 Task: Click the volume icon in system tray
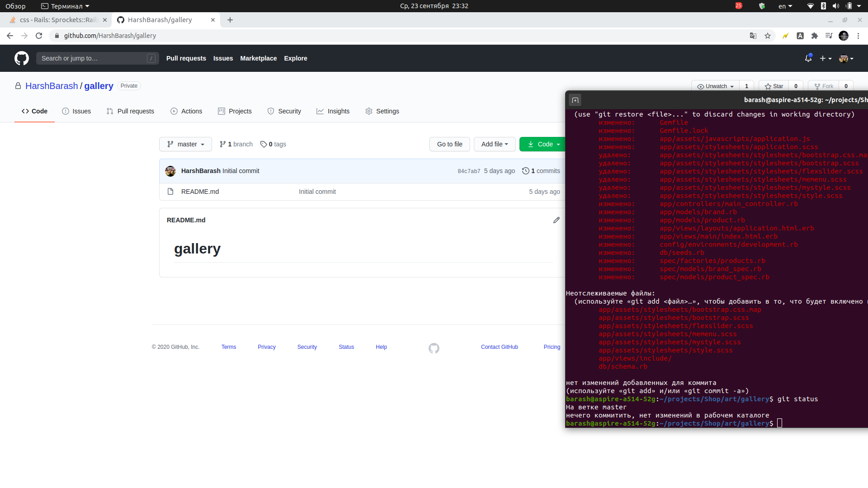coord(836,6)
